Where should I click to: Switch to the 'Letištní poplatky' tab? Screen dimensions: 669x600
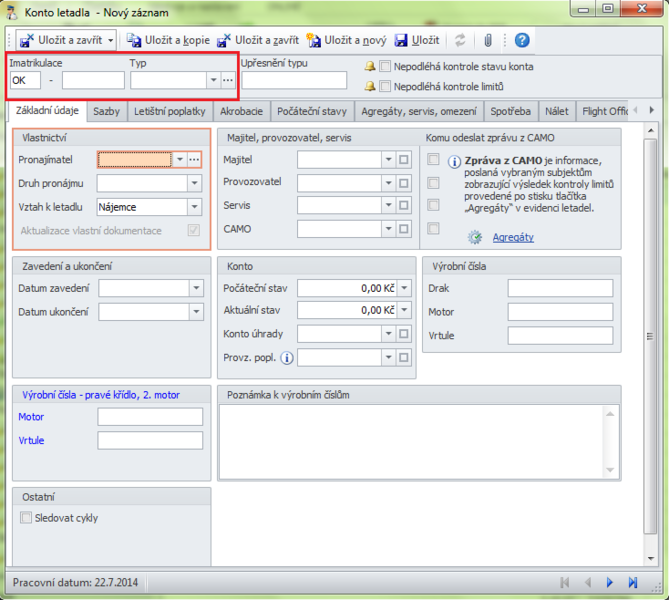(169, 111)
